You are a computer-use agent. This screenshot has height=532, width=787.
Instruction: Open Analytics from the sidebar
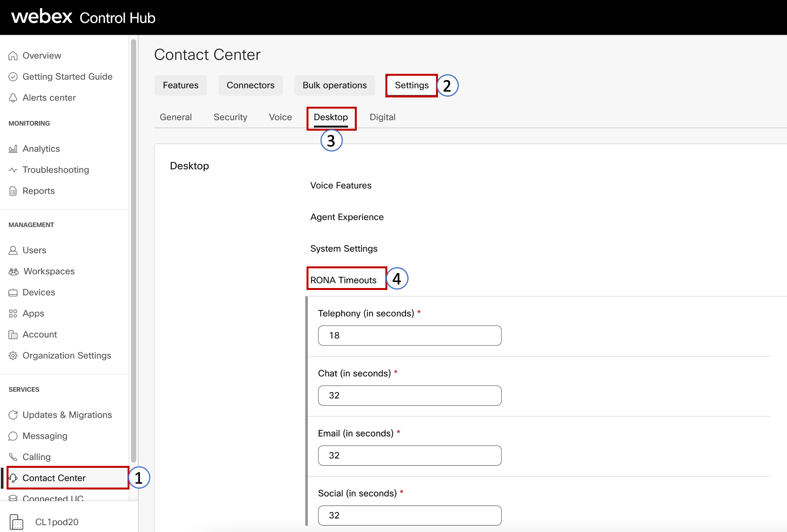click(x=41, y=148)
